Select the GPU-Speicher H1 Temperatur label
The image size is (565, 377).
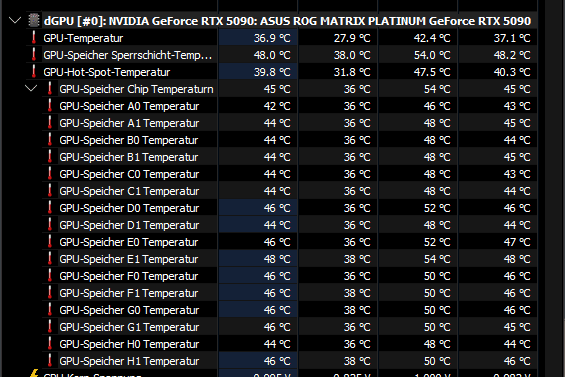pos(129,361)
